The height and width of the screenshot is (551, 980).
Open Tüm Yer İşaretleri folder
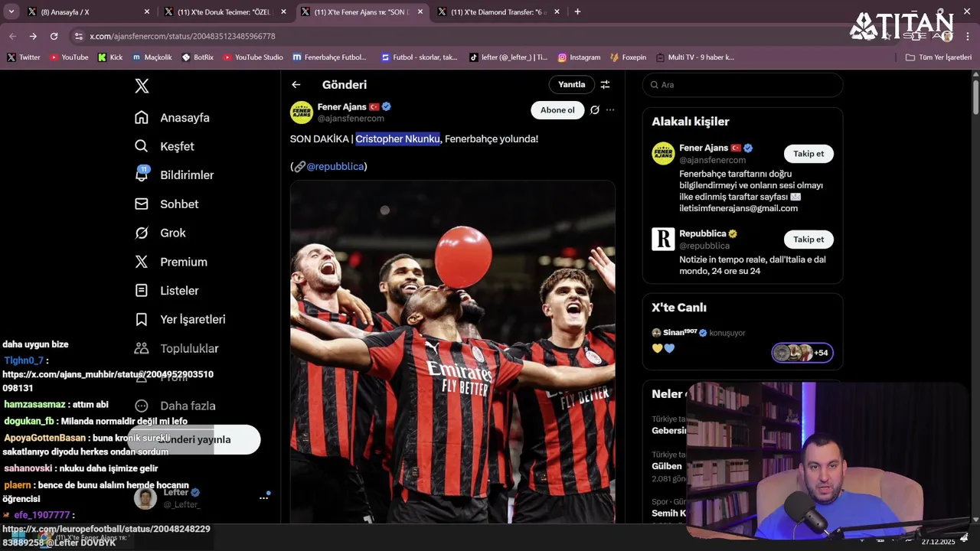pyautogui.click(x=938, y=57)
